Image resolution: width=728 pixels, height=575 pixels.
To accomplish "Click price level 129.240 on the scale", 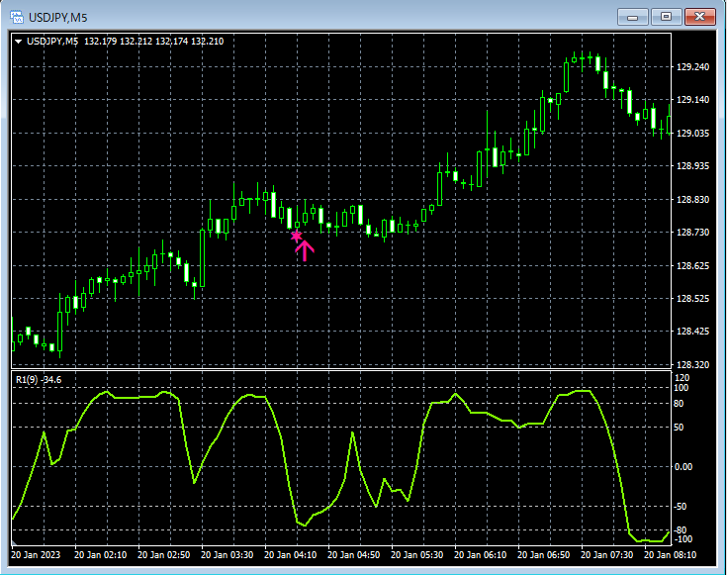I will pyautogui.click(x=692, y=67).
